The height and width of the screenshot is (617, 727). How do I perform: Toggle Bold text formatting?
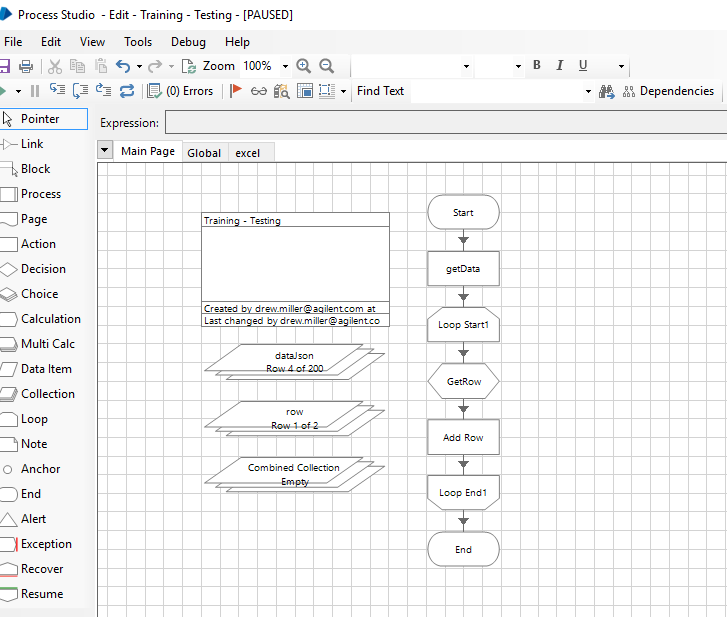(x=537, y=66)
